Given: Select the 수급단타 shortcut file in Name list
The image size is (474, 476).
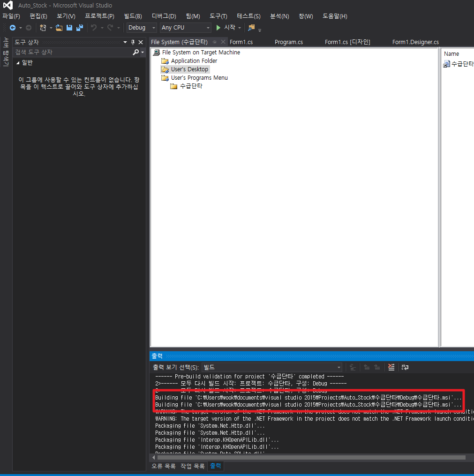Looking at the screenshot, I should (459, 64).
